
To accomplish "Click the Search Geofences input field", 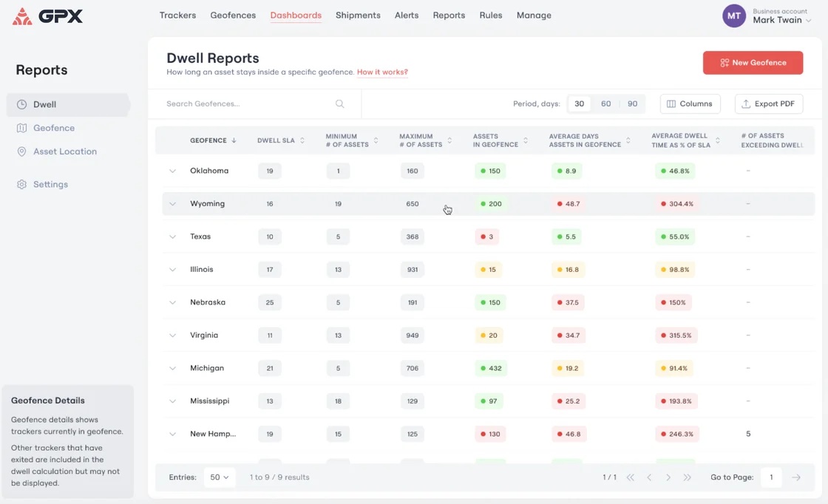I will pos(244,104).
